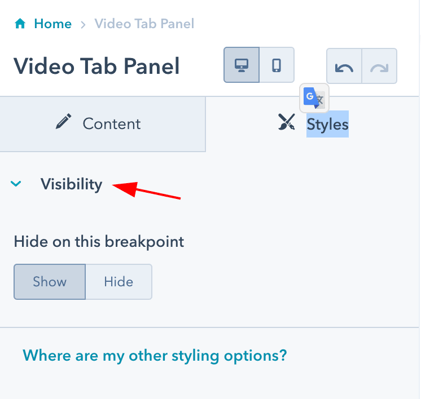Viewport: 421px width, 399px height.
Task: Open "Where are my other styling options?" link
Action: [155, 355]
